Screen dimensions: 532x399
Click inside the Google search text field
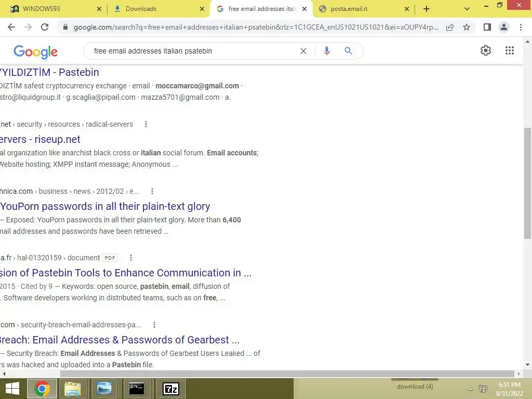click(193, 51)
